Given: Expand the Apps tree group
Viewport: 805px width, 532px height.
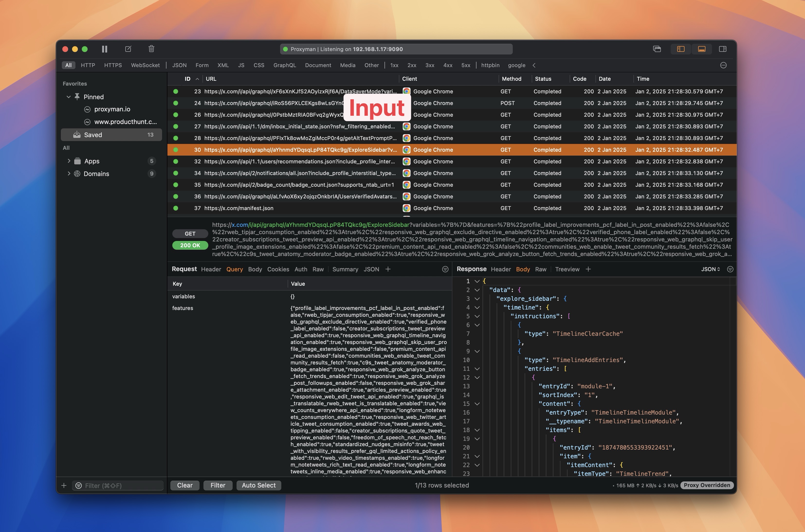Looking at the screenshot, I should click(x=69, y=161).
